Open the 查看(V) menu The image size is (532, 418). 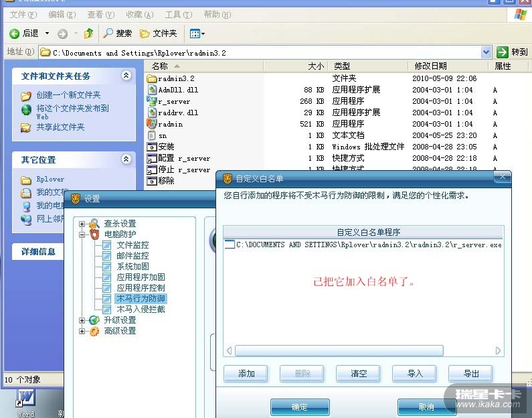pos(101,15)
